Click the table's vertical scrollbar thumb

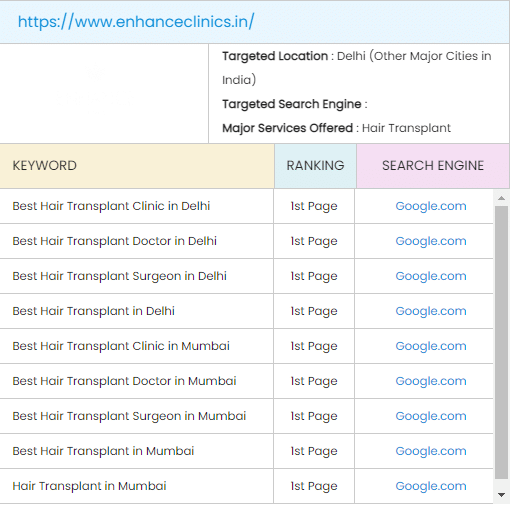[501, 342]
